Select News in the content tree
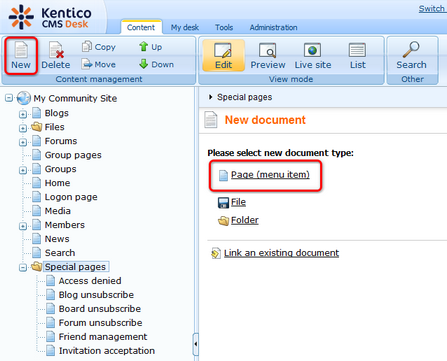This screenshot has width=447, height=361. tap(57, 239)
